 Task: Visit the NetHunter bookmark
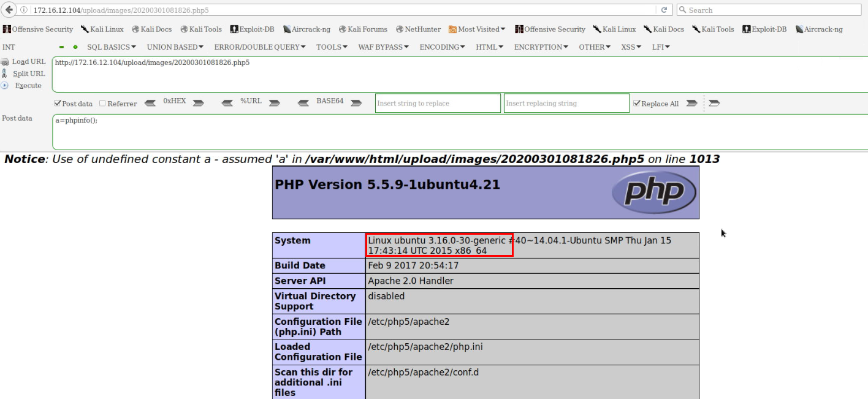point(418,29)
